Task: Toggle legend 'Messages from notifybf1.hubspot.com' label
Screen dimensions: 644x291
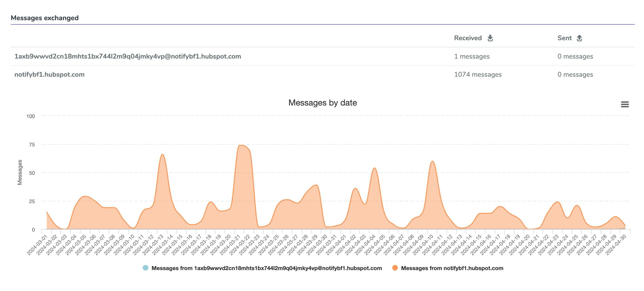Action: click(452, 268)
